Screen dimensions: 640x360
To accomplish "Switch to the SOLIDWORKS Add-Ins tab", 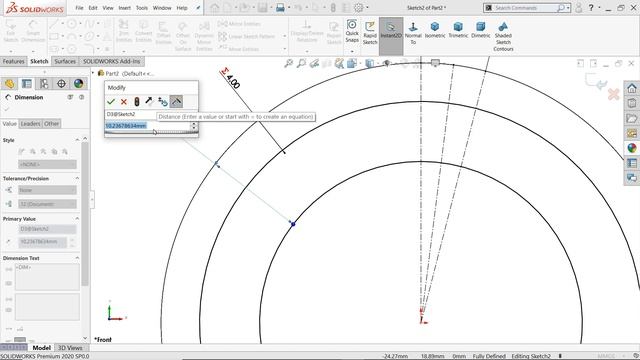I will (x=111, y=61).
